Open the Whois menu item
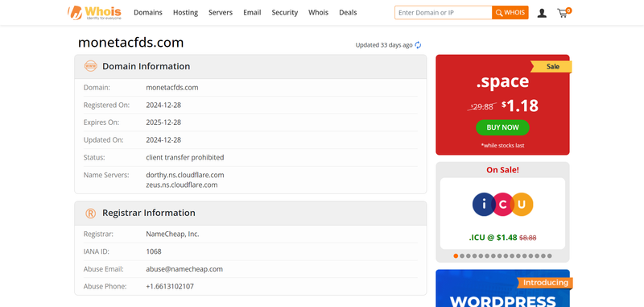 coord(318,12)
